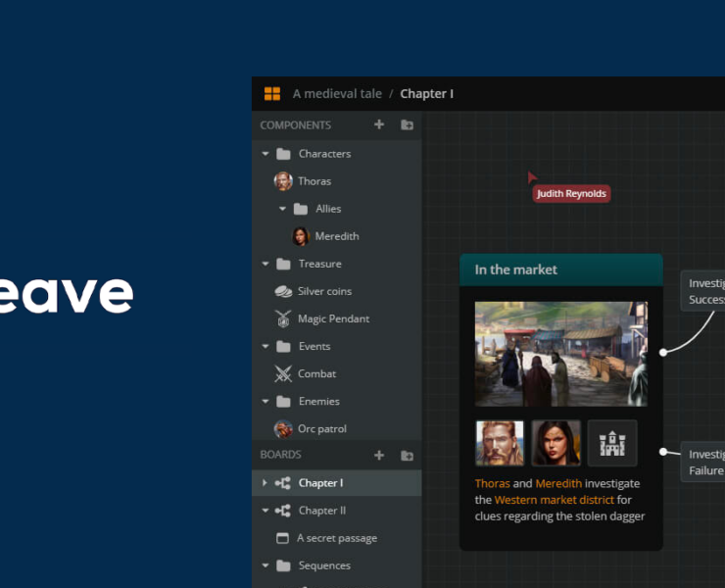Collapse the Treasure folder

click(266, 264)
